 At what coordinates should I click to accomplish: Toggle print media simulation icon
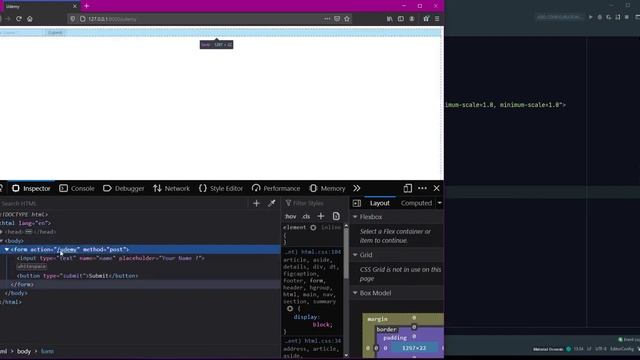(x=336, y=216)
